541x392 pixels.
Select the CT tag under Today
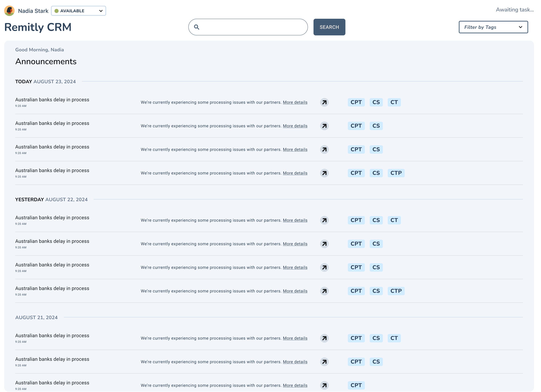click(x=394, y=102)
